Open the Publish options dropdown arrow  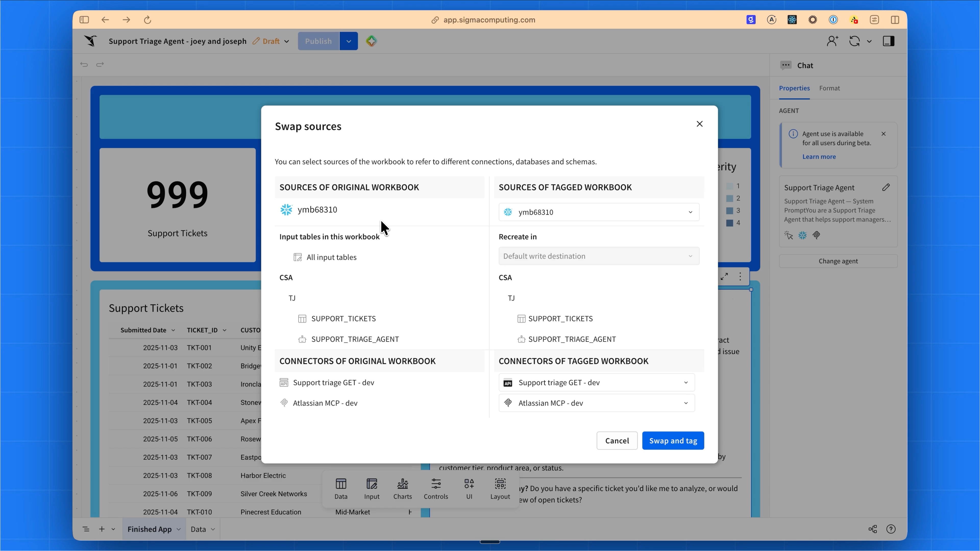pos(348,41)
